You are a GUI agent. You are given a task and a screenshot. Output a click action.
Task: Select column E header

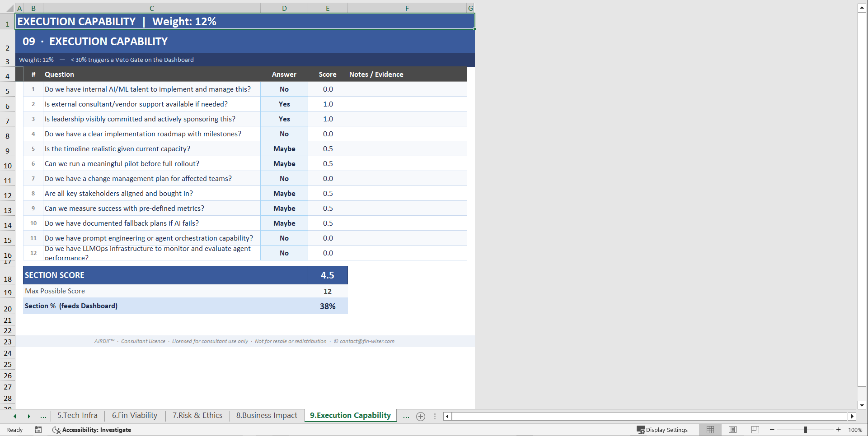[x=328, y=8]
